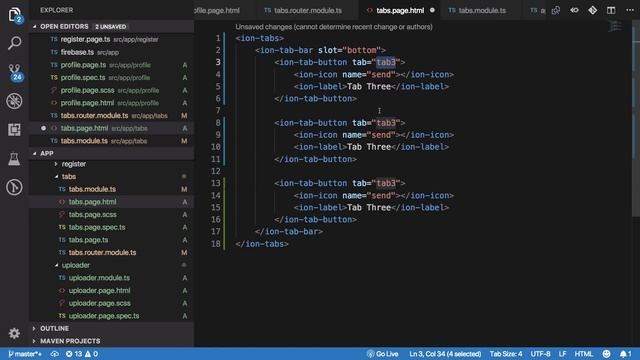
Task: Click the minimap preview in the editor
Action: 615,27
